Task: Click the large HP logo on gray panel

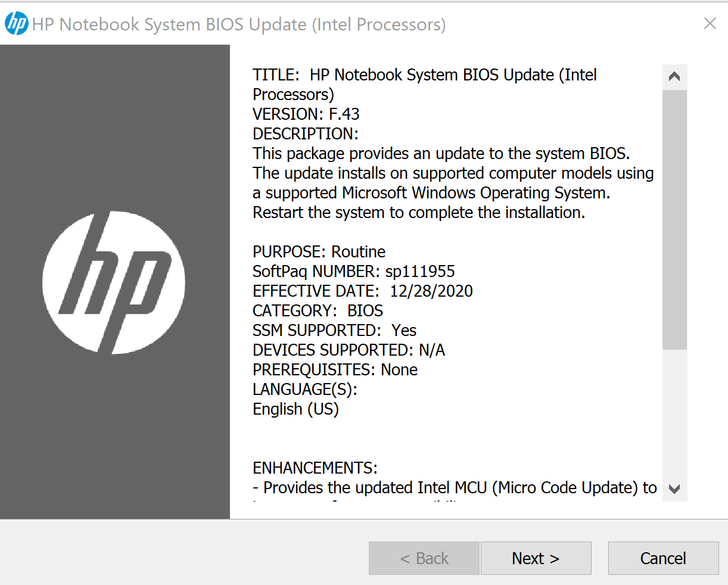Action: 114,282
